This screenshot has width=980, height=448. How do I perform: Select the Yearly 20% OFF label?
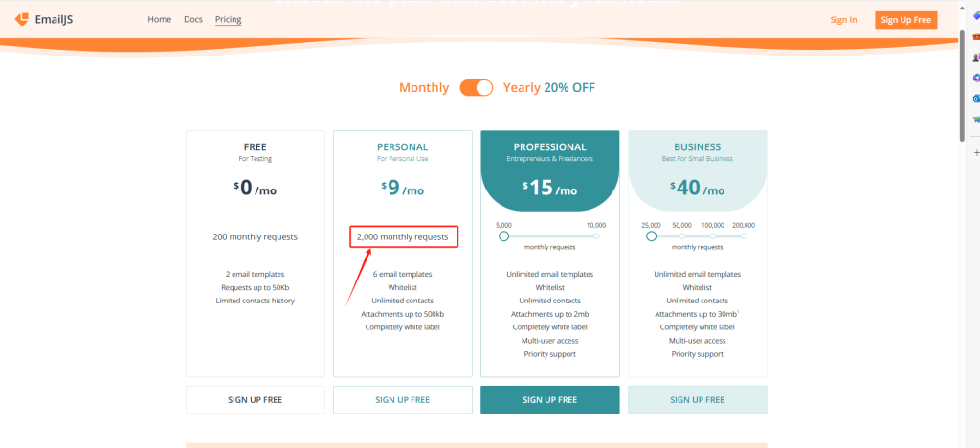[x=549, y=87]
